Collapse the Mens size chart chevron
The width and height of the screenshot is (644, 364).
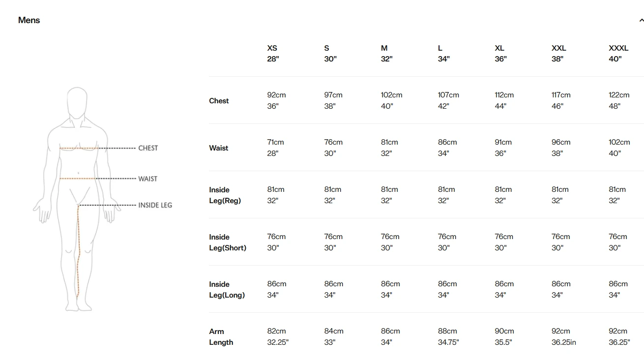[641, 21]
